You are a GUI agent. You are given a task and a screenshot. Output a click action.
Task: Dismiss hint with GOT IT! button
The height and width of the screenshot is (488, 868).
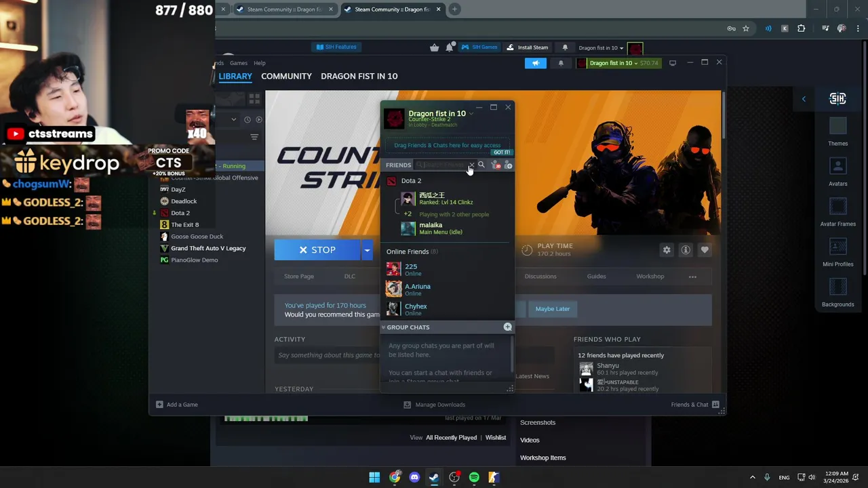[502, 152]
